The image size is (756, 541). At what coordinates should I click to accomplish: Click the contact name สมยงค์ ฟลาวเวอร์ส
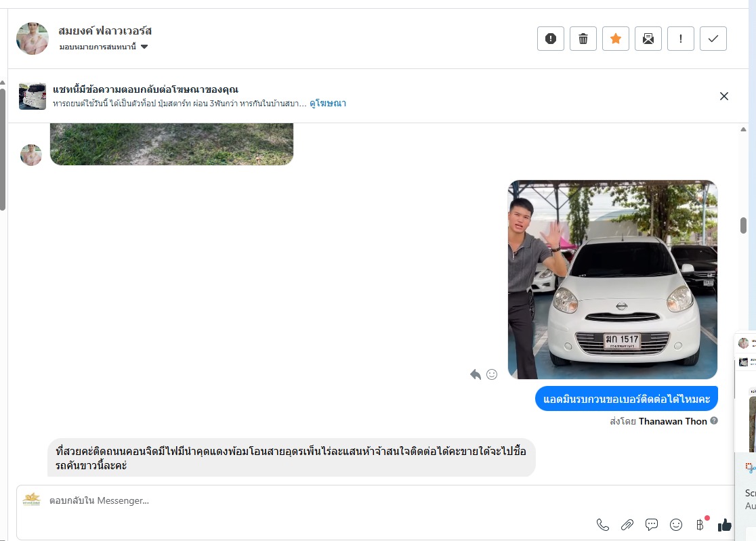105,31
